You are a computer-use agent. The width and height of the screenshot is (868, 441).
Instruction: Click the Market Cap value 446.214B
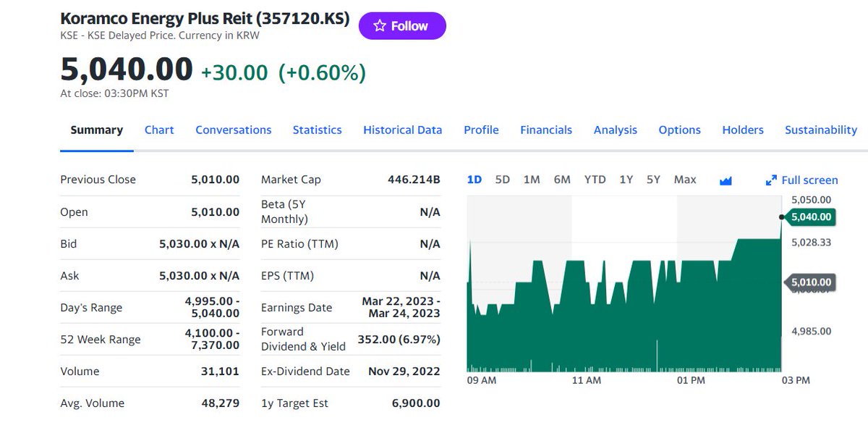click(414, 180)
